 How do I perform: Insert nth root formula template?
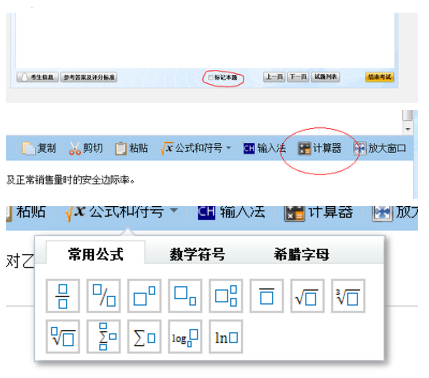(63, 337)
